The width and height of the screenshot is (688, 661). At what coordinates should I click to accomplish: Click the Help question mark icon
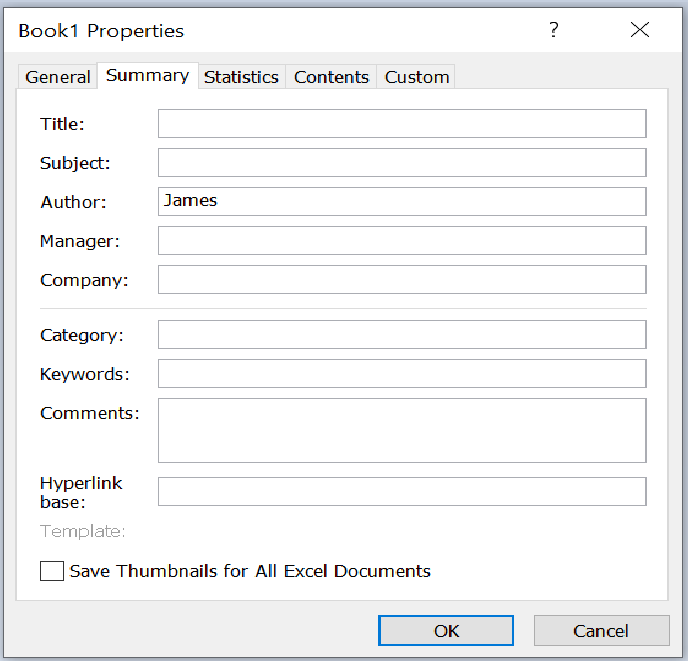coord(554,30)
